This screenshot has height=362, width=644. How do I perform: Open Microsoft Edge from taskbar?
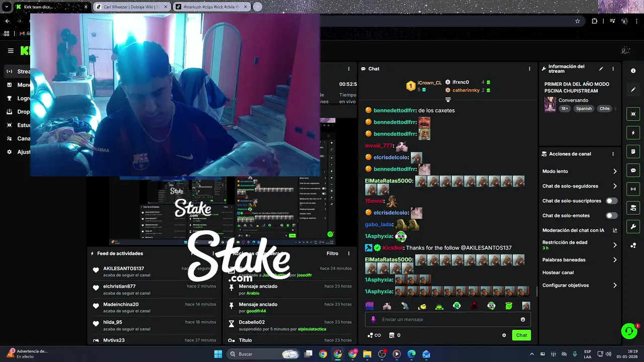coord(412,354)
